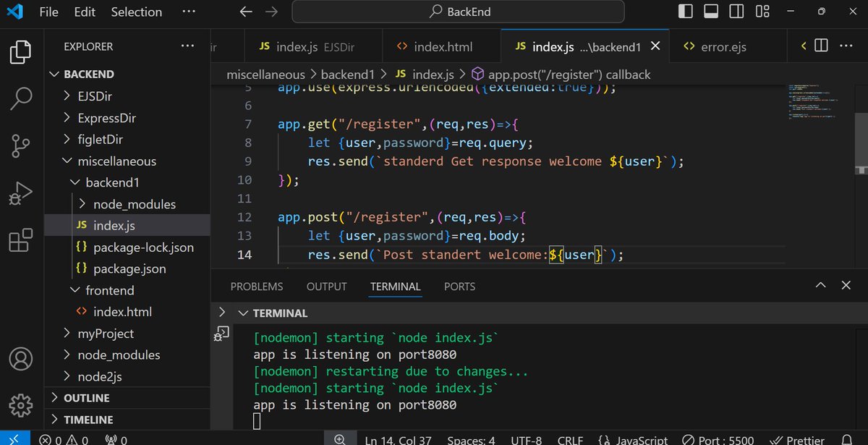Expand the ExpressDir folder
Image resolution: width=868 pixels, height=445 pixels.
(127, 118)
